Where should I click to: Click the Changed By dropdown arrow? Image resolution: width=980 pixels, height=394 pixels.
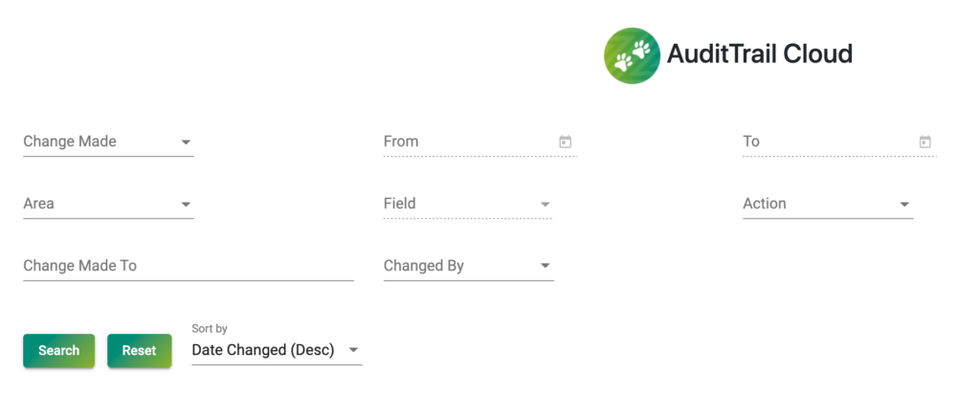(545, 266)
